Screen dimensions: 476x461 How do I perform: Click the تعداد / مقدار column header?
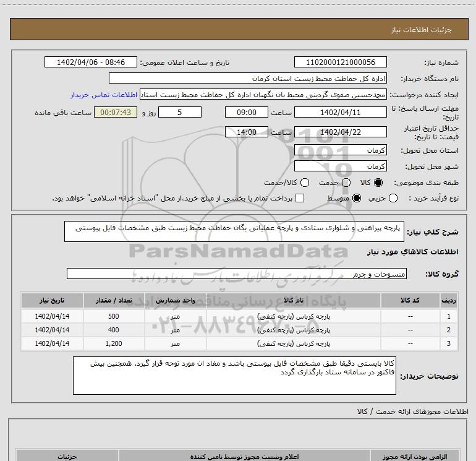114,301
